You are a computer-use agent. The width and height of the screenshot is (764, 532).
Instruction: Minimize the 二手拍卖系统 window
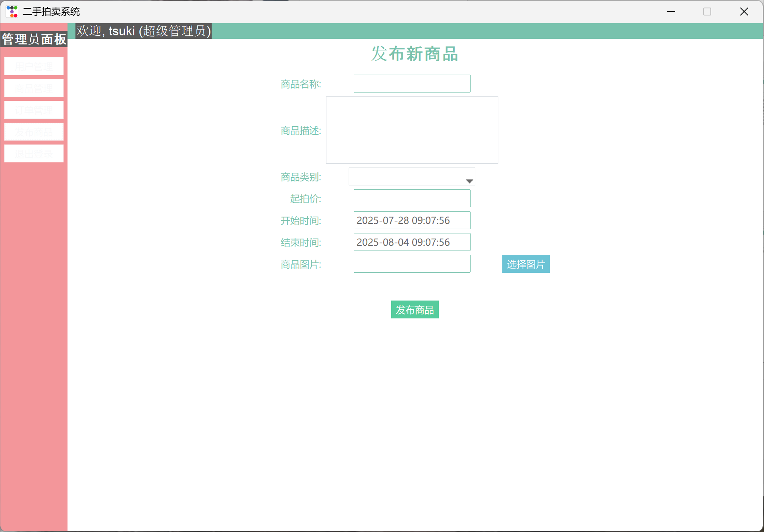(x=671, y=12)
